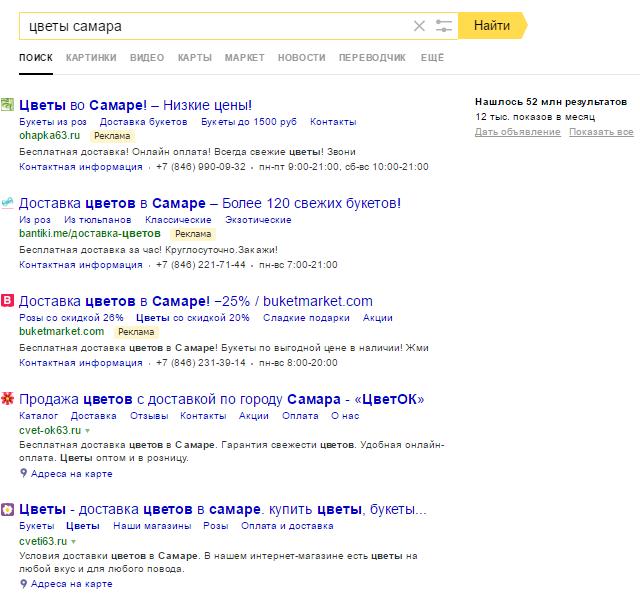Open 'О нас' sitelink of ЦветОК
Viewport: 640px width, 604px height.
click(x=345, y=415)
